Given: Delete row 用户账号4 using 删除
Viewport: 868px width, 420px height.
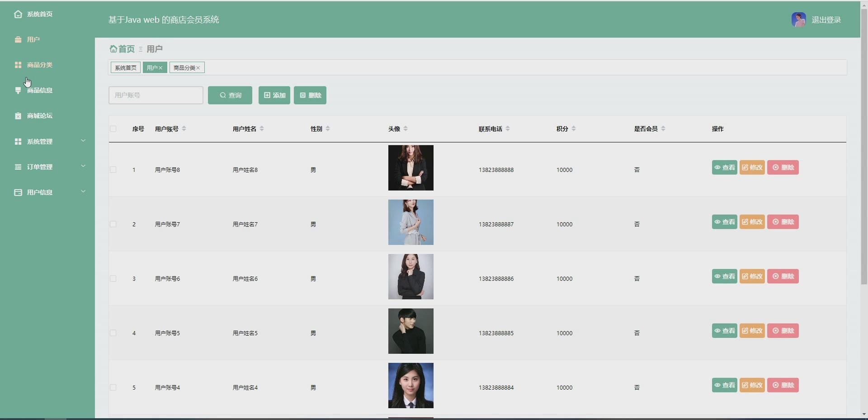Looking at the screenshot, I should 783,385.
